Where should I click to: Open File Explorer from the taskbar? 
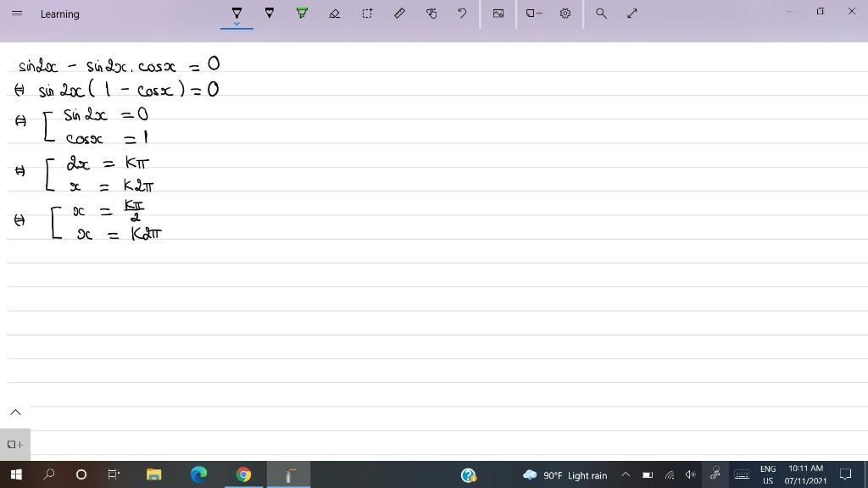coord(153,474)
